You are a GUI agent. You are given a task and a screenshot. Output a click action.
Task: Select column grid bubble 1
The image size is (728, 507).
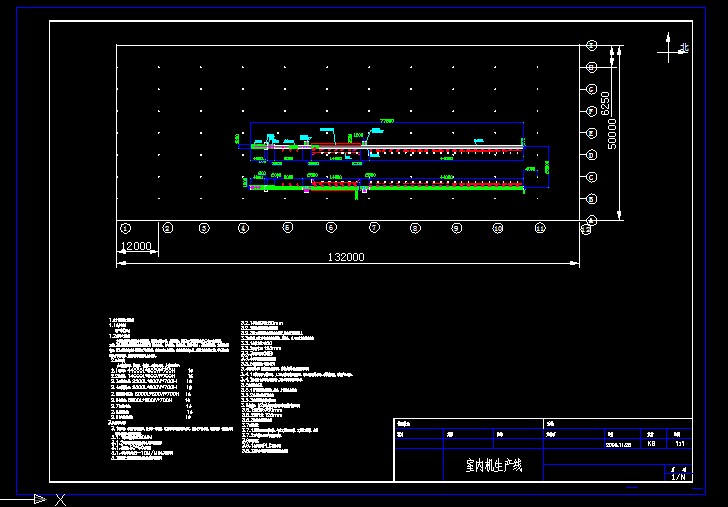tap(125, 228)
